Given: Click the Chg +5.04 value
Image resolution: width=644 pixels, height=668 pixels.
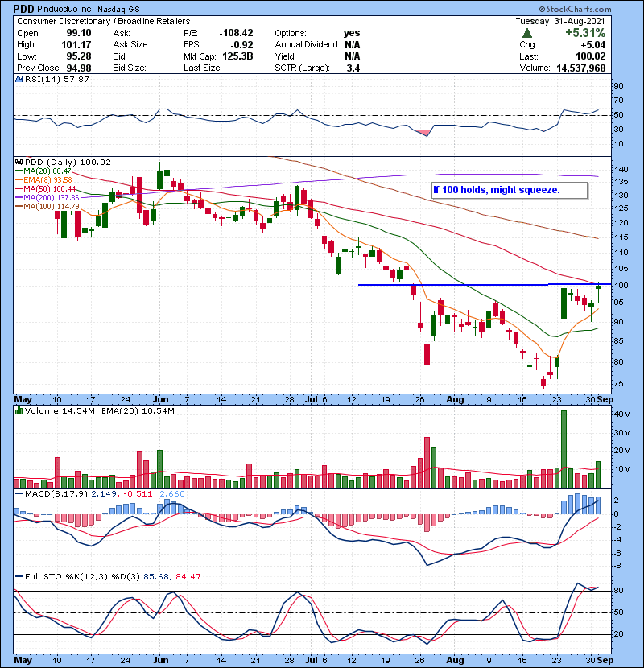Looking at the screenshot, I should point(592,45).
